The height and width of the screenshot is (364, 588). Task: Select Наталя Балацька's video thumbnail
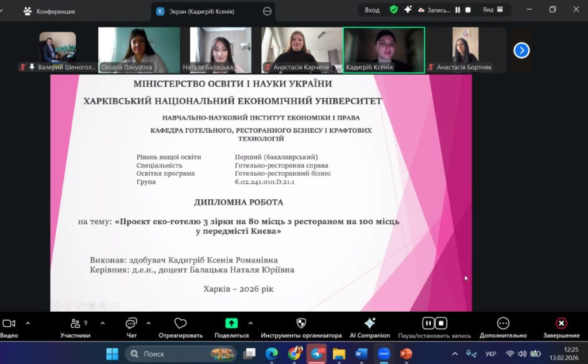point(220,50)
